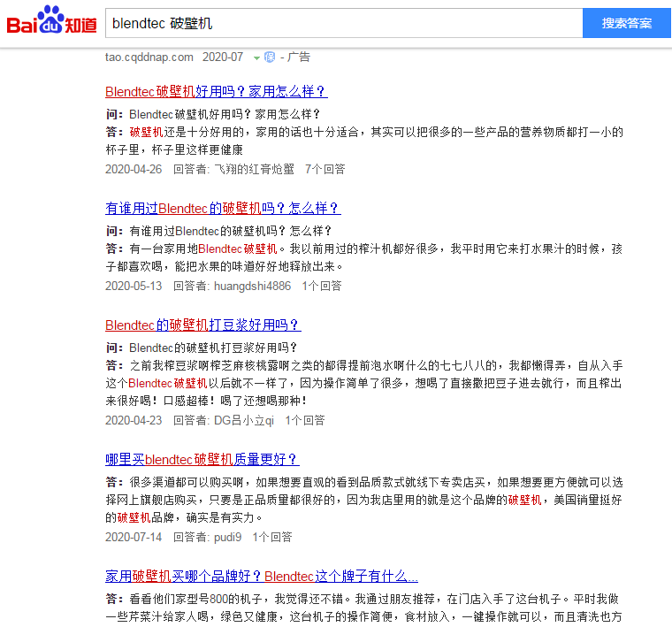
Task: Click the answerer name 飞翔的红膏炝蟹
Action: point(254,169)
